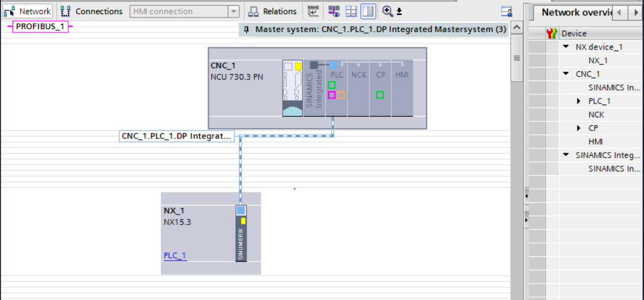Click the SINUMERIK NX module graphic
Screen dimensions: 644x300
(241, 233)
